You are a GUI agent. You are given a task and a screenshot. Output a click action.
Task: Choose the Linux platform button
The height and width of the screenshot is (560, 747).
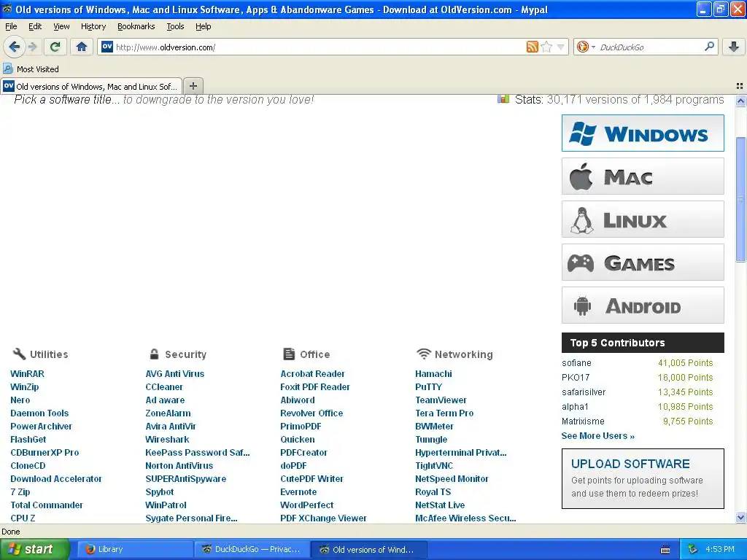click(643, 219)
